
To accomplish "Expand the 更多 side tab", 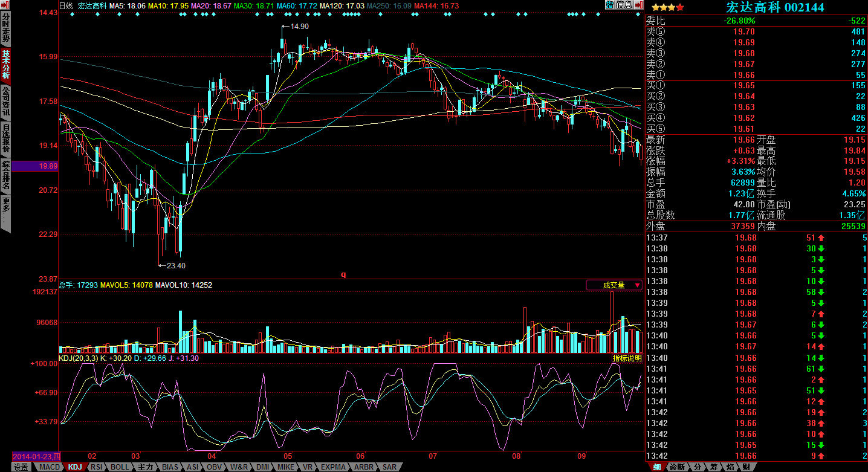I will click(x=5, y=213).
